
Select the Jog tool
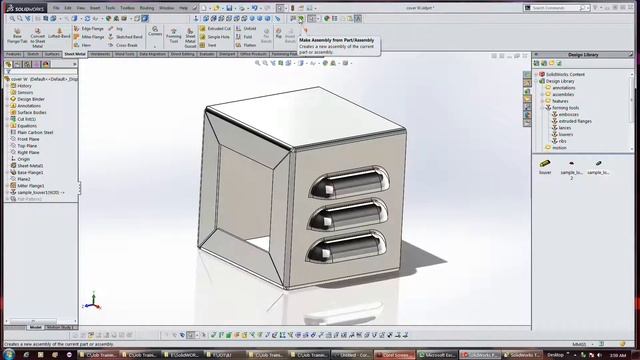[116, 29]
